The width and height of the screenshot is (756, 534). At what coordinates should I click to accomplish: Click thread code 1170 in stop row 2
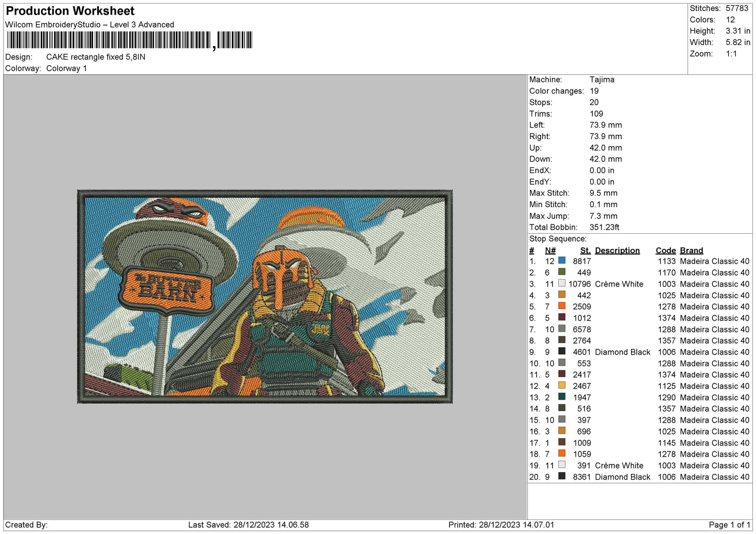[x=667, y=273]
